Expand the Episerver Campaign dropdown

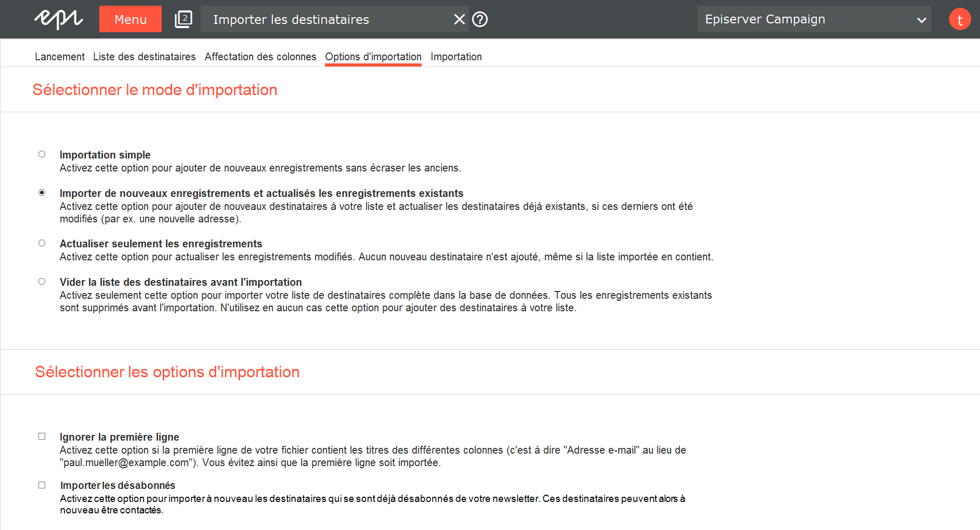click(x=814, y=19)
